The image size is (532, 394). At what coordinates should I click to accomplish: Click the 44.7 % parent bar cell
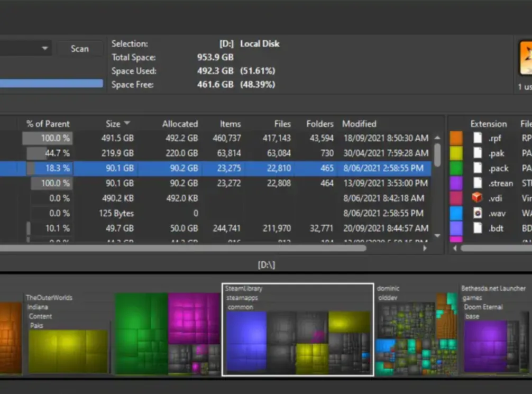pos(49,153)
